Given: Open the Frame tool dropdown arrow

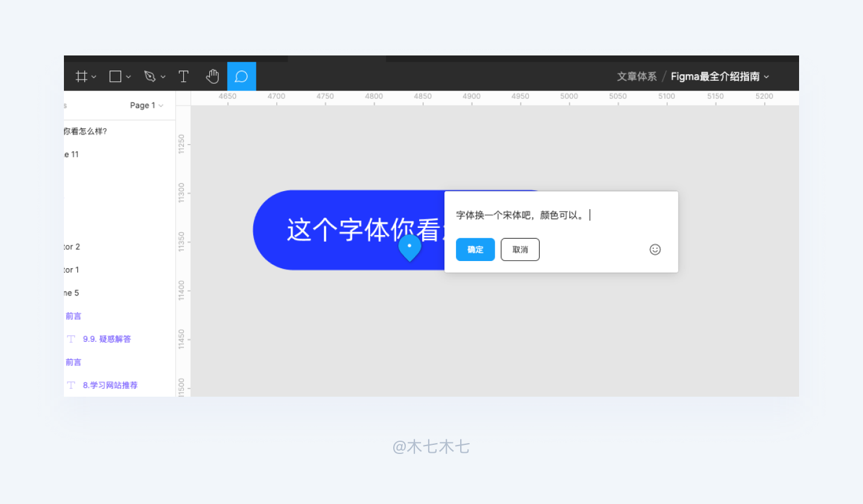Looking at the screenshot, I should tap(94, 77).
